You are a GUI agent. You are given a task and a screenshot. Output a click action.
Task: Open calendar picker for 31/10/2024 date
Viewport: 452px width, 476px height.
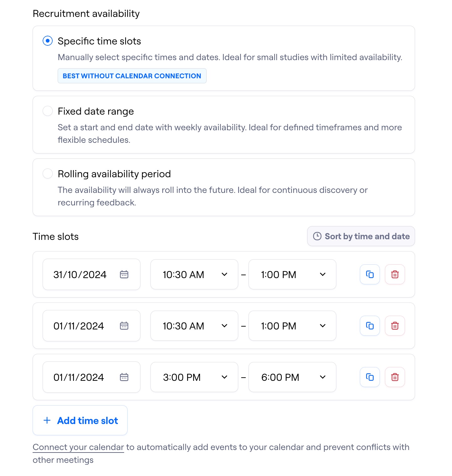124,274
